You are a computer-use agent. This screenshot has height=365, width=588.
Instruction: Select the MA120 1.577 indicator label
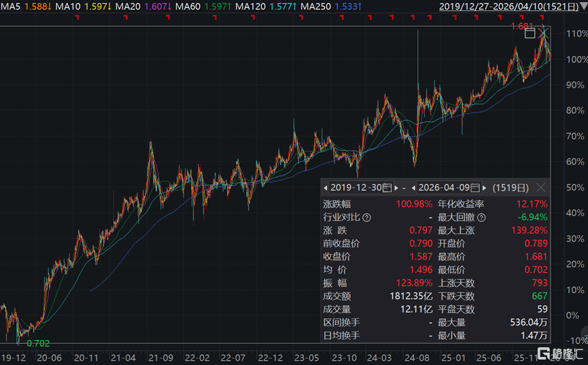[x=266, y=6]
